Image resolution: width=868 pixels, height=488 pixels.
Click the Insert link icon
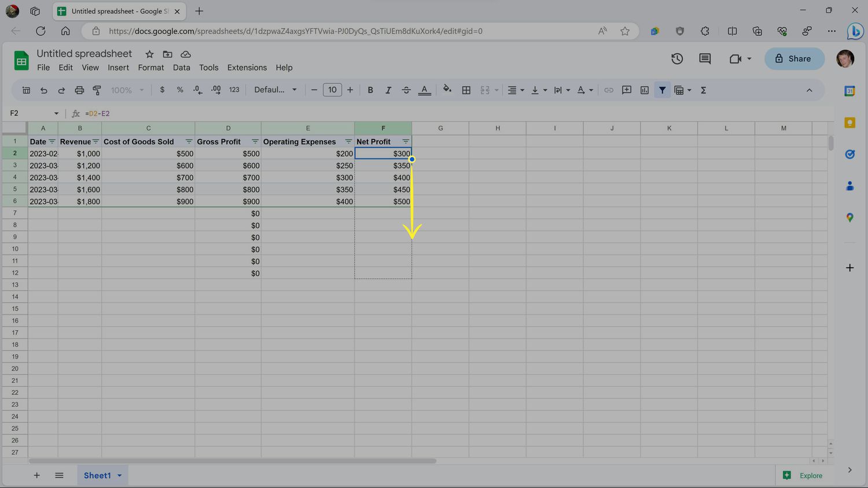(608, 90)
